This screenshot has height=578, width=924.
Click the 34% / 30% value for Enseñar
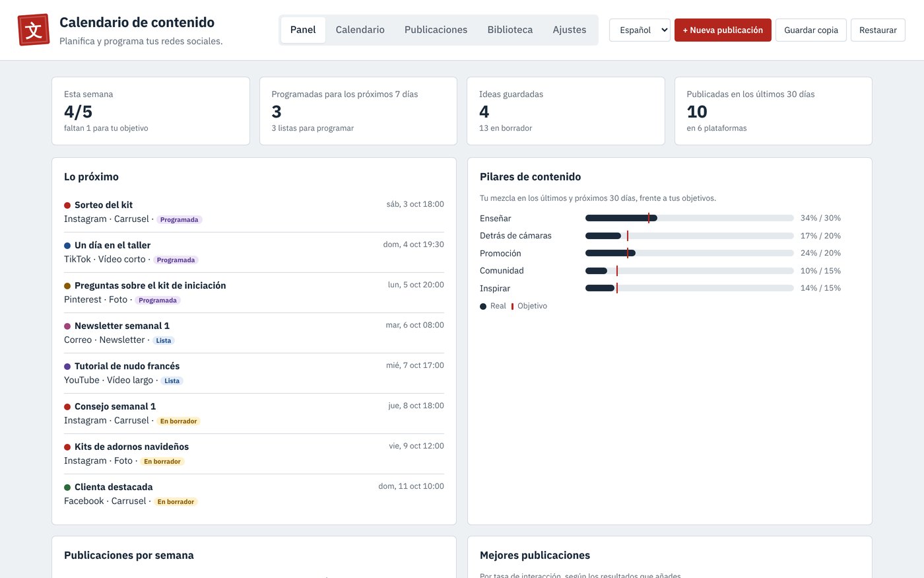[820, 218]
